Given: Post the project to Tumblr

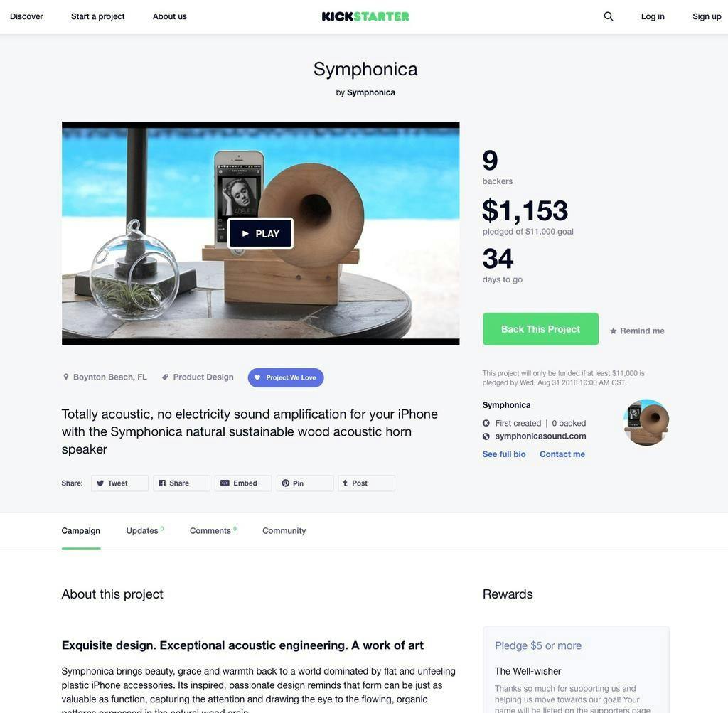Looking at the screenshot, I should tap(366, 483).
